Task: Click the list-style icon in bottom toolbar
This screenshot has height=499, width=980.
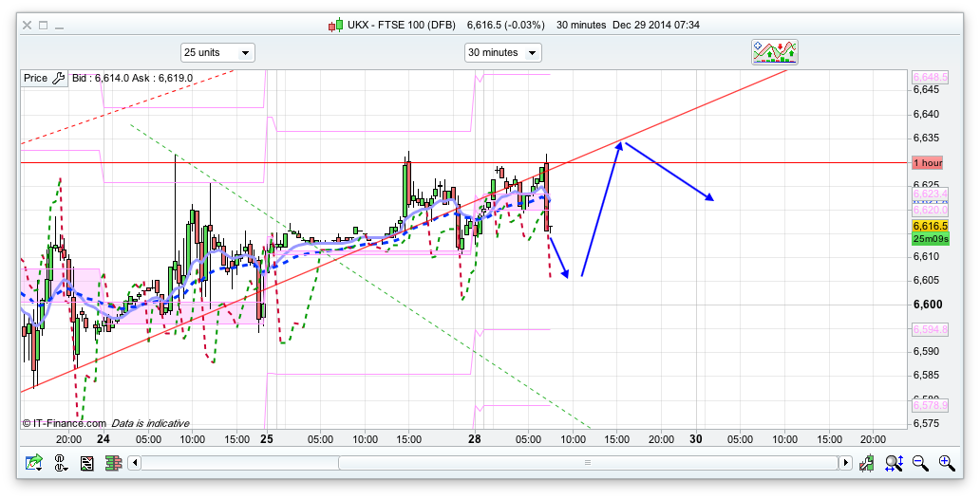Action: 87,463
